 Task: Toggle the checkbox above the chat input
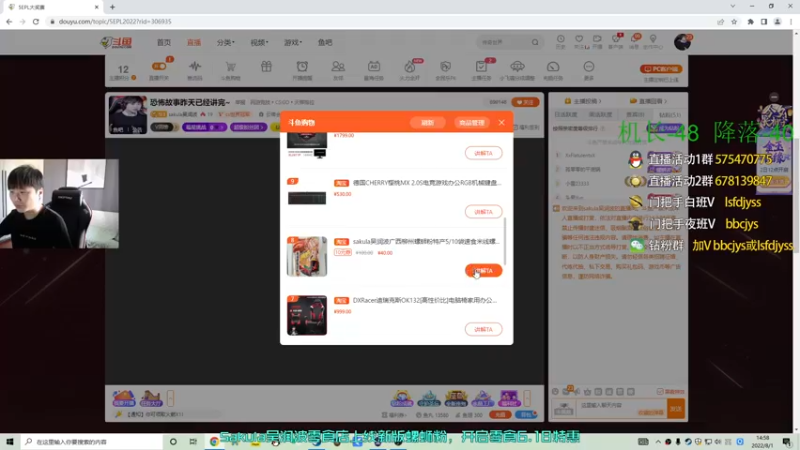point(660,391)
